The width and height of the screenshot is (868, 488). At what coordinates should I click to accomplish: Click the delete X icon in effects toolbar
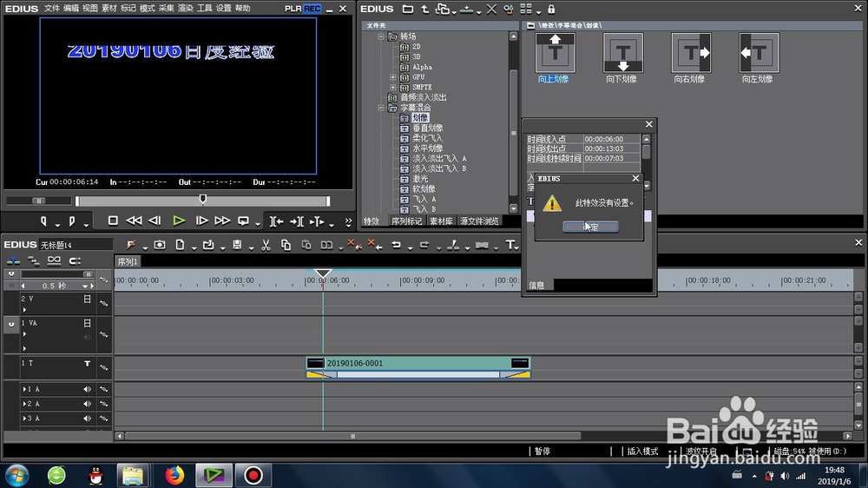click(x=491, y=9)
